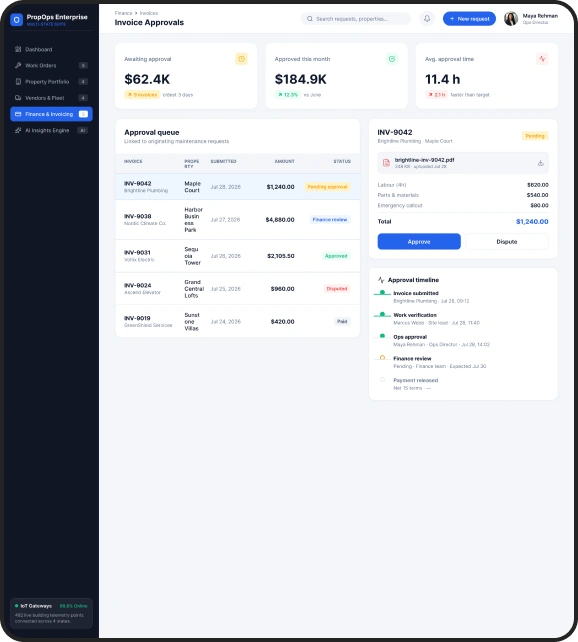Open brightline-inv-9042.pdf attachment
Screen dimensions: 578x642
point(463,163)
